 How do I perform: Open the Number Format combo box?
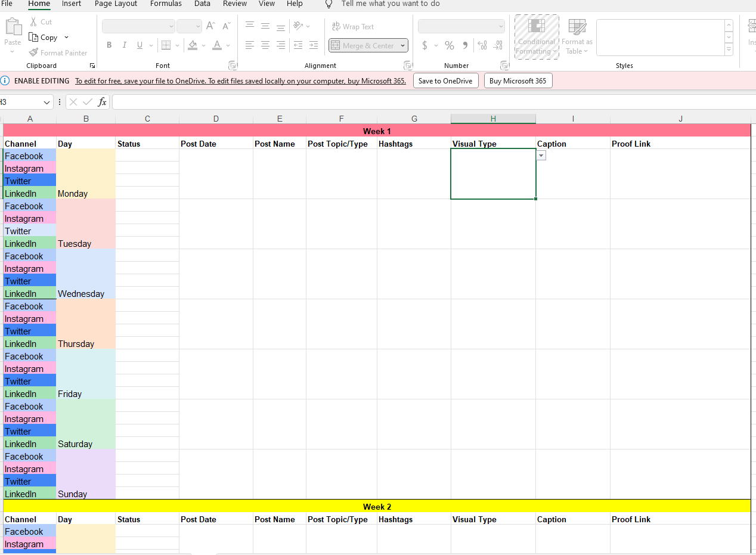461,26
